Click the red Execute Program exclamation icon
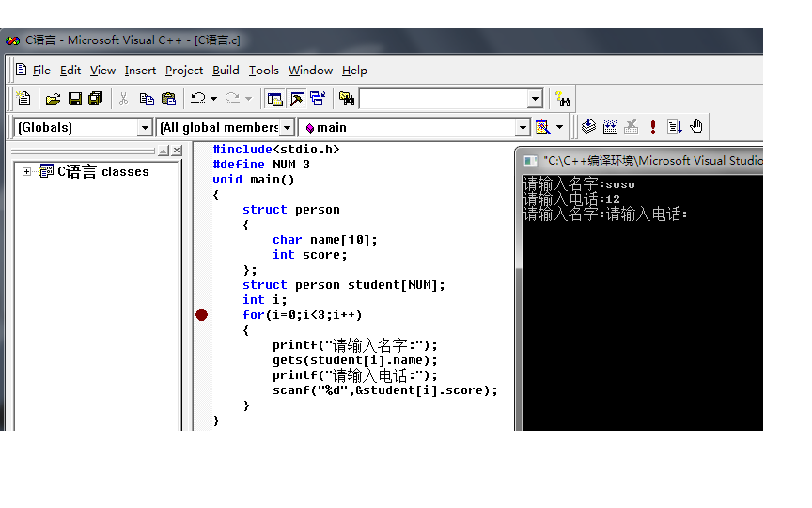This screenshot has width=812, height=508. (x=653, y=126)
